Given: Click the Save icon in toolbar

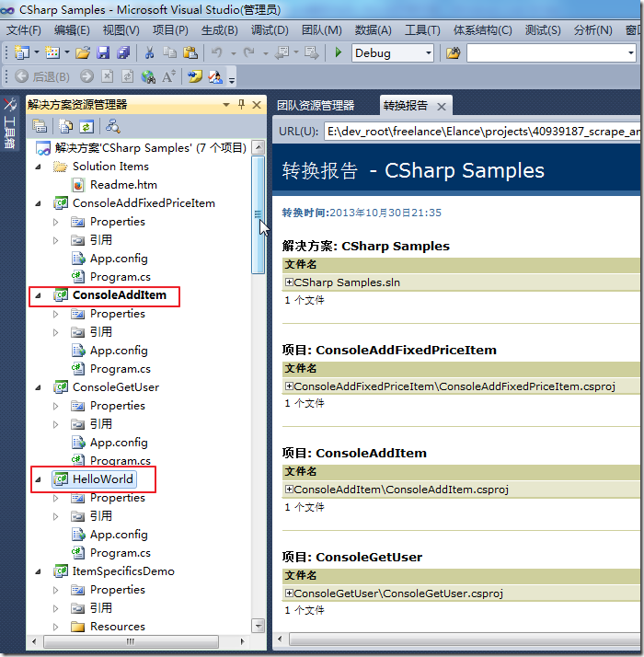Looking at the screenshot, I should click(x=103, y=52).
